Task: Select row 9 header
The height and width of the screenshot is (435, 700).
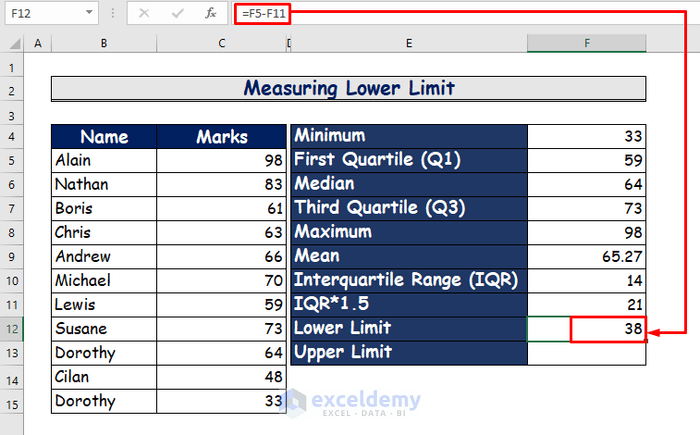Action: point(12,257)
